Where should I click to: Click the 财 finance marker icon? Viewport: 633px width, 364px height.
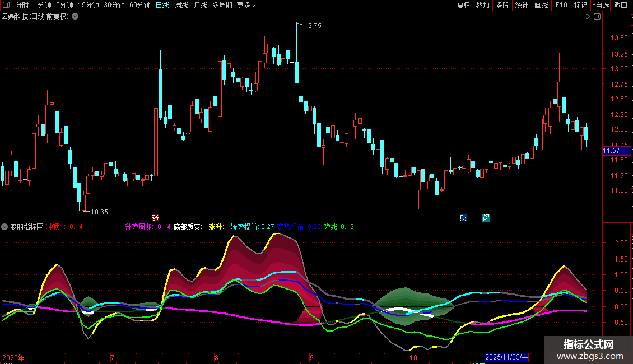[x=463, y=217]
